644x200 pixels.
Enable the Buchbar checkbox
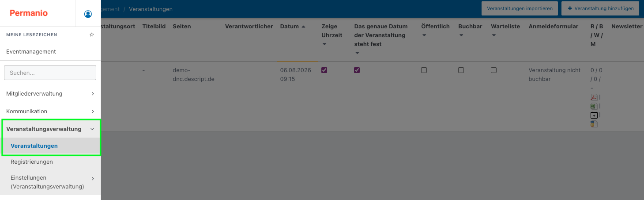[x=461, y=70]
